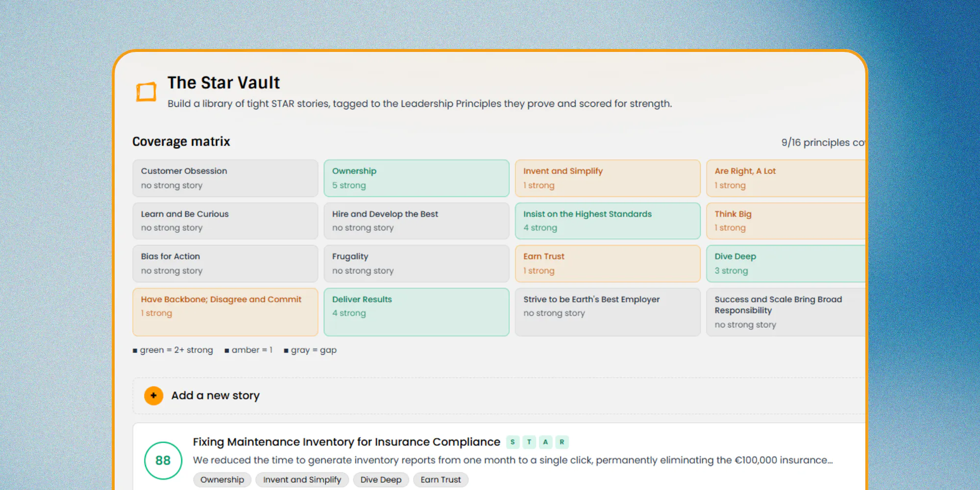This screenshot has height=490, width=980.
Task: Open the Ownership coverage card with 5 strong
Action: [x=416, y=178]
